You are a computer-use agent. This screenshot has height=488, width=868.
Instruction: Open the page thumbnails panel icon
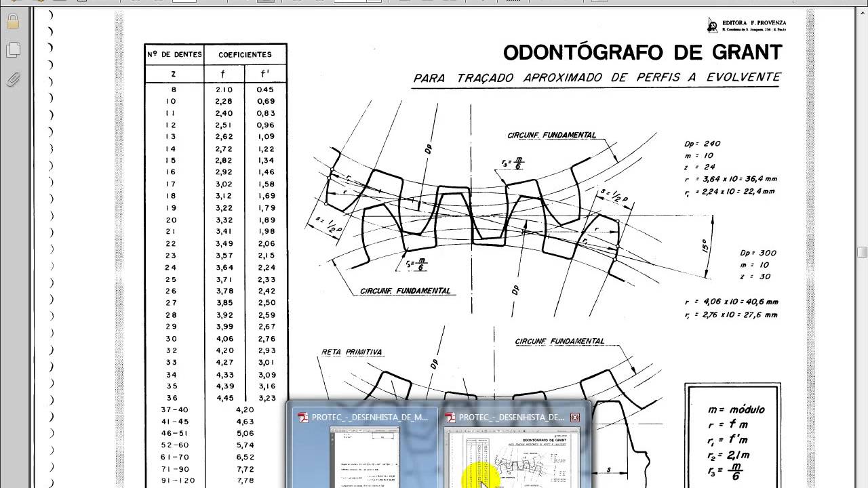coord(13,50)
